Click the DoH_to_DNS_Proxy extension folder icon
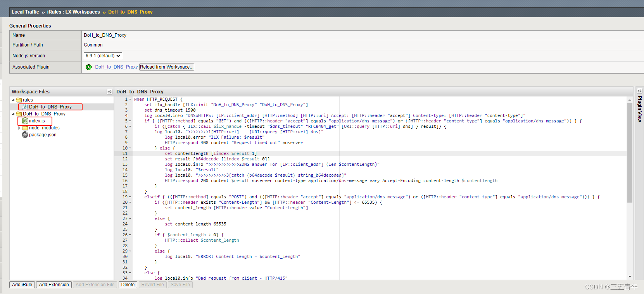This screenshot has width=644, height=294. [x=19, y=114]
